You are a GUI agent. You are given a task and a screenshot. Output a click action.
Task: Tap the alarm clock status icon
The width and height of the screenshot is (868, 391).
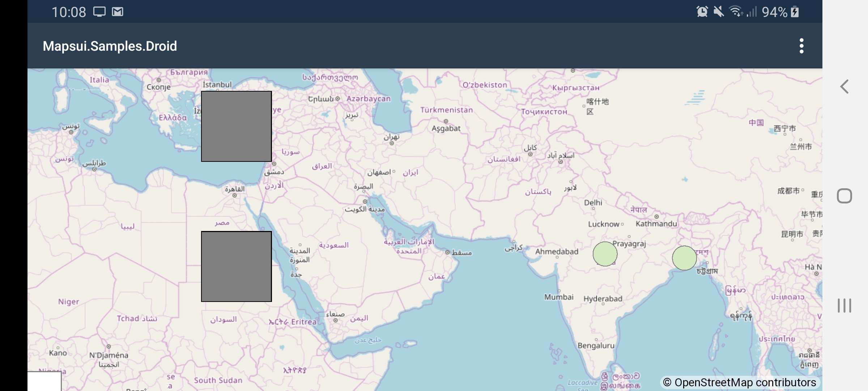(x=702, y=12)
